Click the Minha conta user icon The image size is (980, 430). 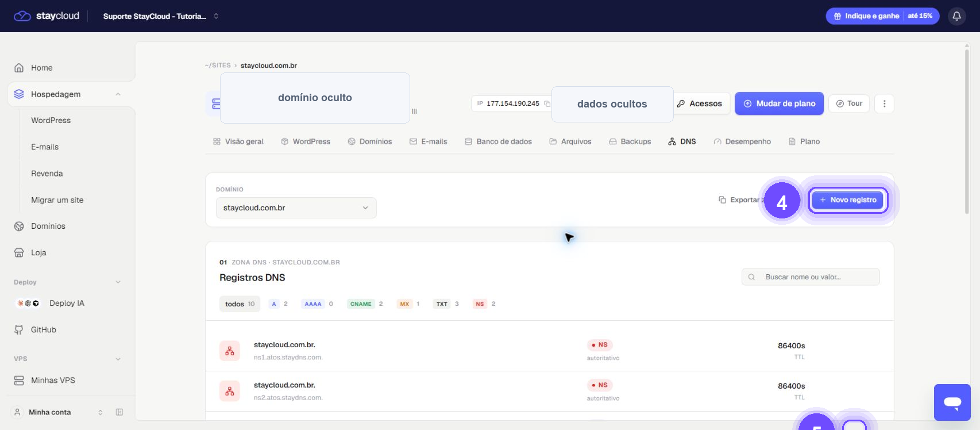pos(17,412)
